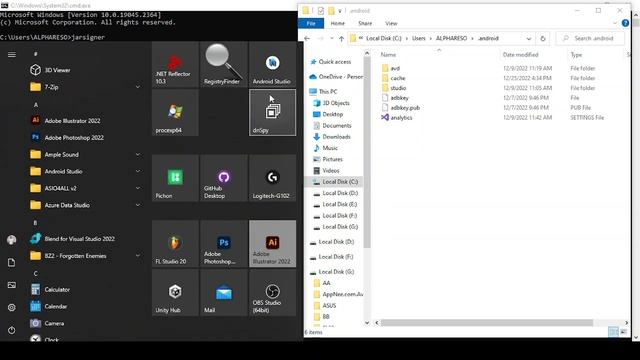Viewport: 640px width, 360px height.
Task: Open Explorer help question mark
Action: point(625,23)
